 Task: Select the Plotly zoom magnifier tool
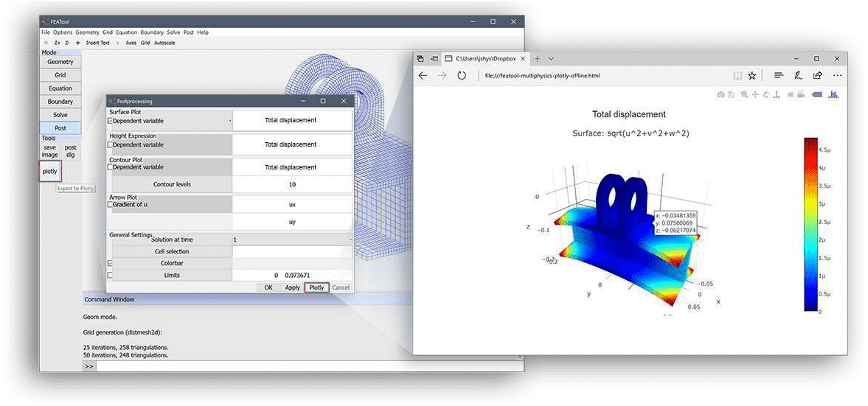tap(745, 94)
